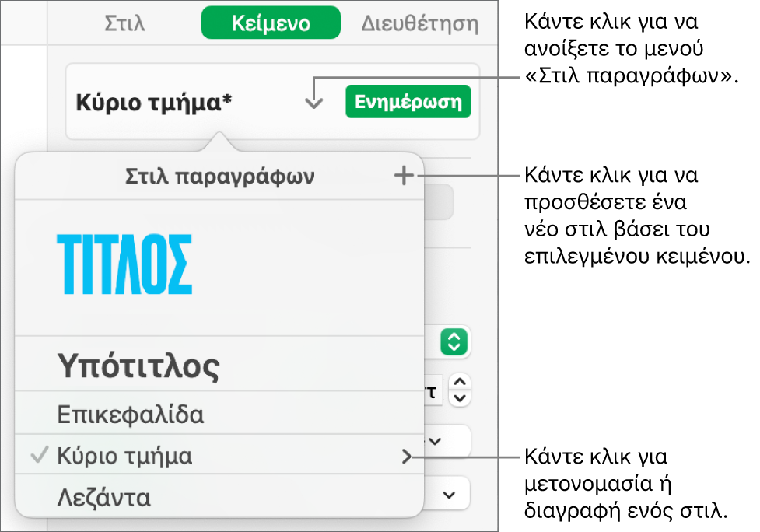Open paragraph styles menu chevron
Screen dimensions: 760x532
click(x=314, y=103)
